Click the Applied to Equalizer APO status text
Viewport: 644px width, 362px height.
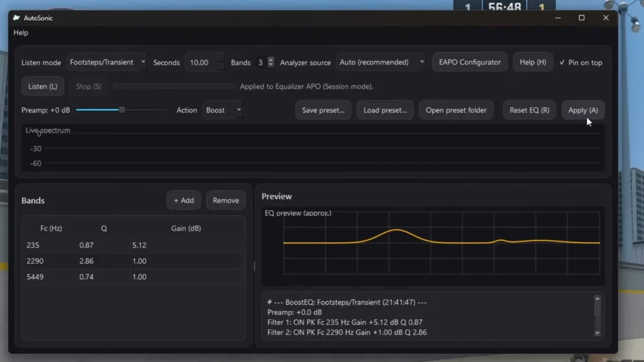[x=306, y=86]
